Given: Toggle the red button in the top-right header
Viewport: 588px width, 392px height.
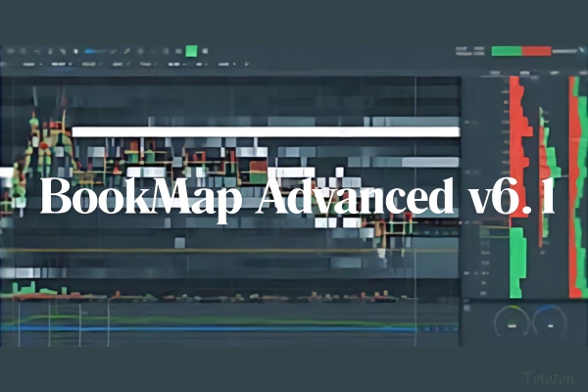Looking at the screenshot, I should 536,51.
